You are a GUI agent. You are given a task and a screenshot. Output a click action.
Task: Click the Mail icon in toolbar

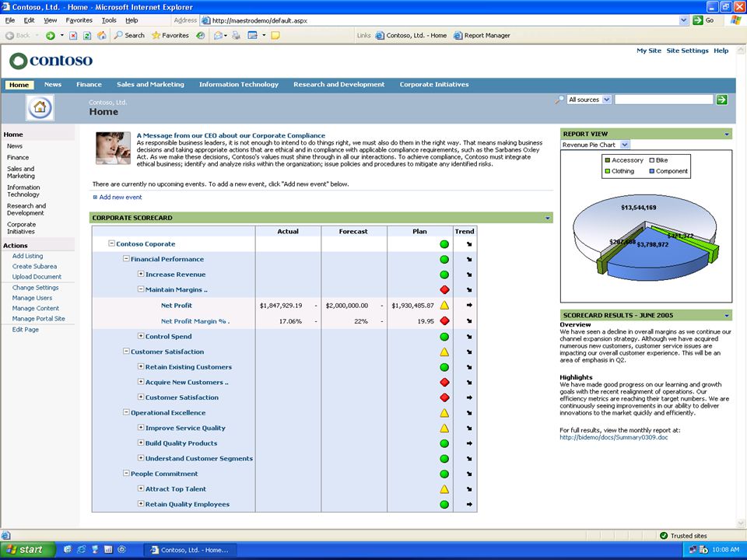[x=219, y=35]
